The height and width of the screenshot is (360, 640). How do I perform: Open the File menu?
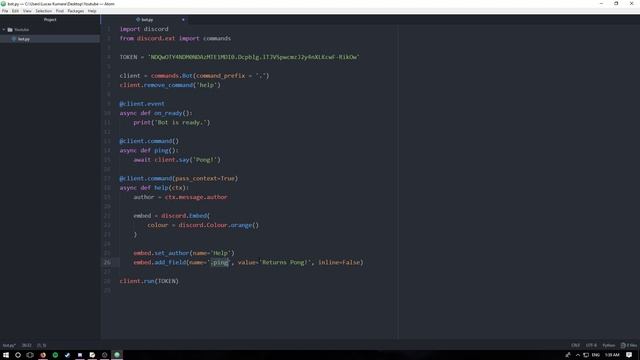(x=5, y=11)
